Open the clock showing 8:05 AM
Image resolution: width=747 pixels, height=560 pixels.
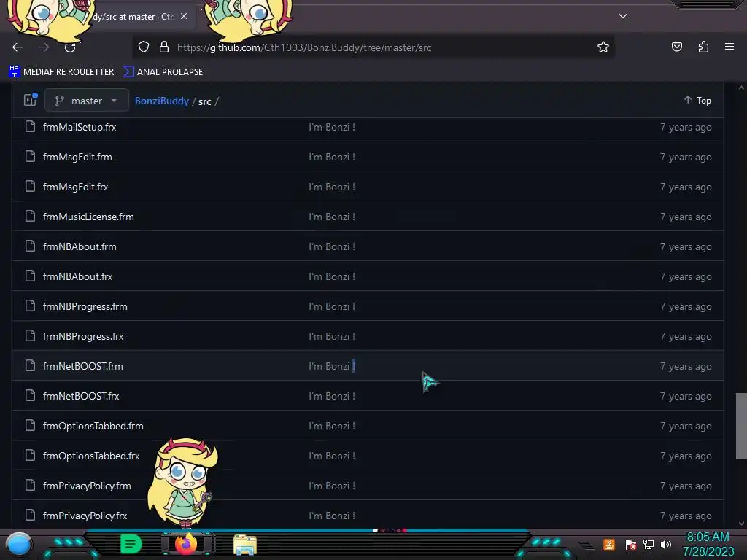[708, 544]
